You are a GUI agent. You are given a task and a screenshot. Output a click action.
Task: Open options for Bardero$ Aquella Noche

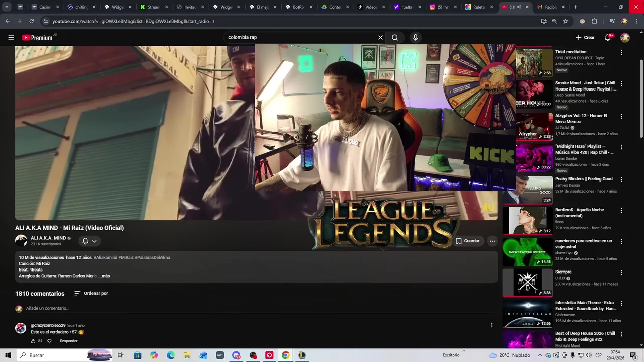point(621,211)
